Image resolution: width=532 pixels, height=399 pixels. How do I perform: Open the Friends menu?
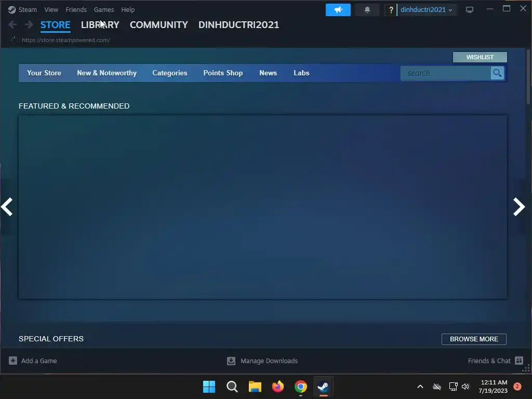point(76,10)
